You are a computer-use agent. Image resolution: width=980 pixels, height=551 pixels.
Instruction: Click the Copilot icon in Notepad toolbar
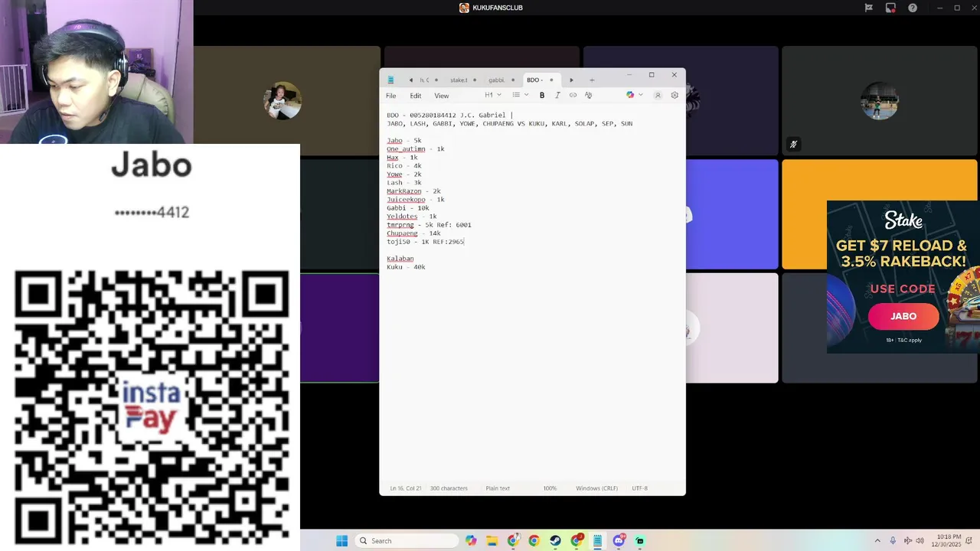pyautogui.click(x=630, y=95)
